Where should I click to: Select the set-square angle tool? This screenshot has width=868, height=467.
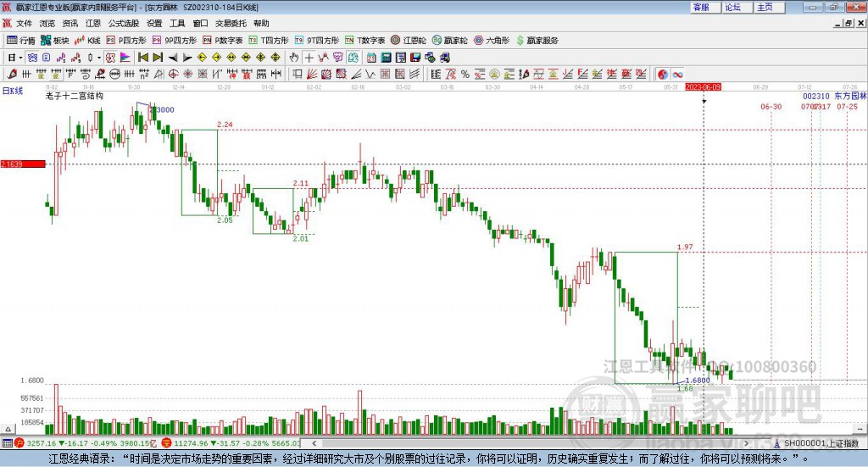(x=159, y=74)
